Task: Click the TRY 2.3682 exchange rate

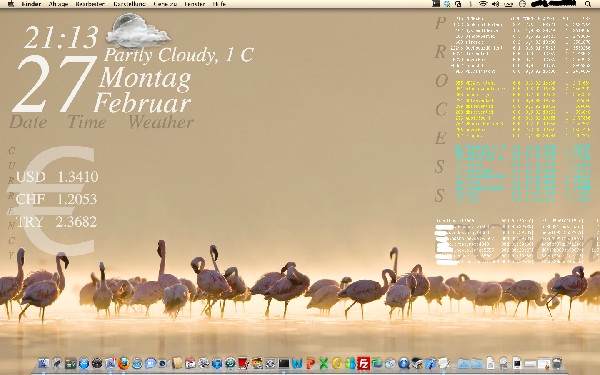Action: [56, 222]
